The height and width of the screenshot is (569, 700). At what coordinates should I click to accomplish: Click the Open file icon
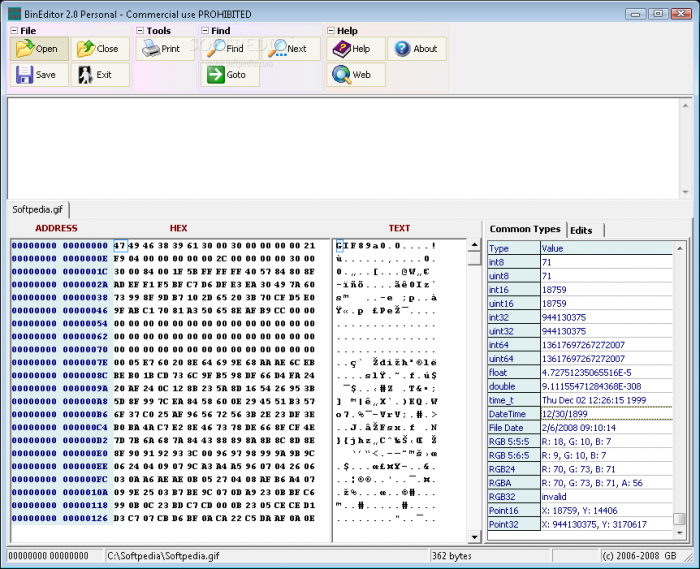coord(25,49)
